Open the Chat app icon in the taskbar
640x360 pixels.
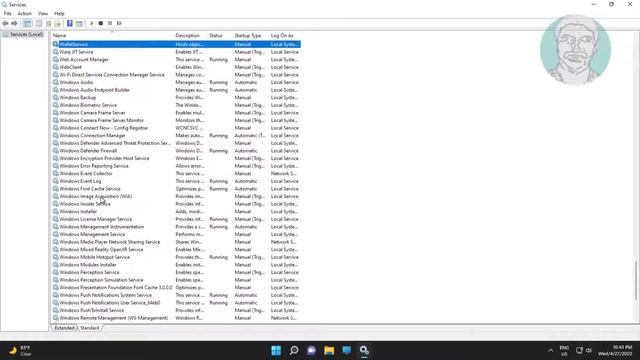click(x=311, y=350)
